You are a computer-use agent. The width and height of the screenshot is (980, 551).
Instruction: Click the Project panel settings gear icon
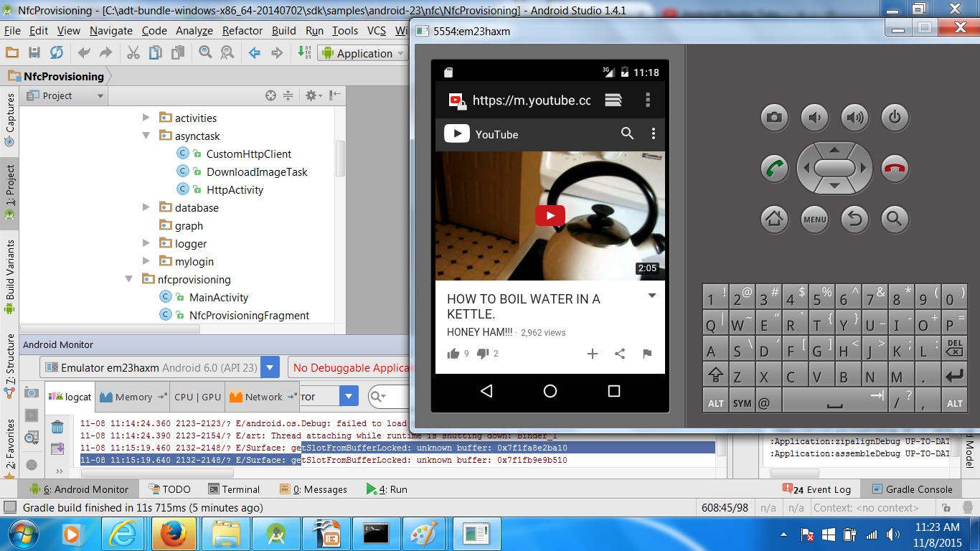tap(311, 95)
